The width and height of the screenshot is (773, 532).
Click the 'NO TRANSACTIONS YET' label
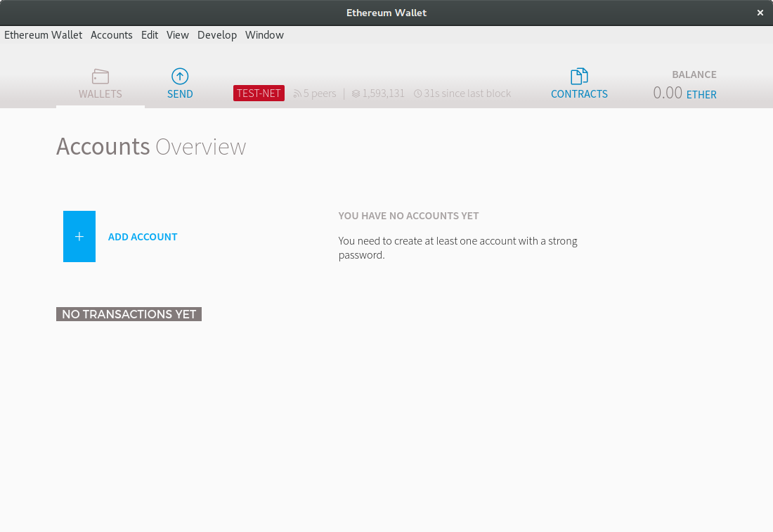click(129, 314)
